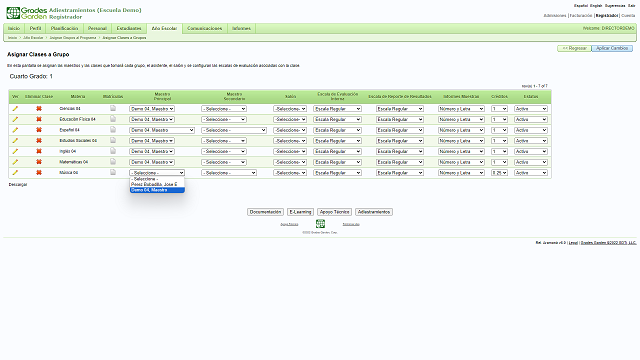Open the Planificación tab
Image resolution: width=640 pixels, height=360 pixels.
[x=64, y=29]
